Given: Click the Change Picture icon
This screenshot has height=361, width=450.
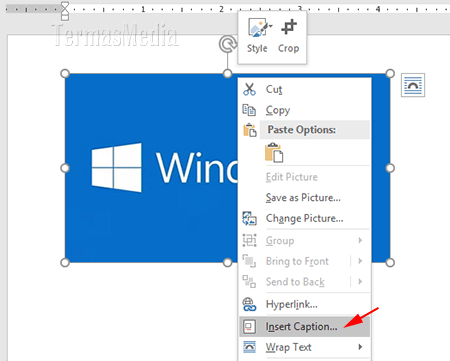Looking at the screenshot, I should click(x=249, y=218).
